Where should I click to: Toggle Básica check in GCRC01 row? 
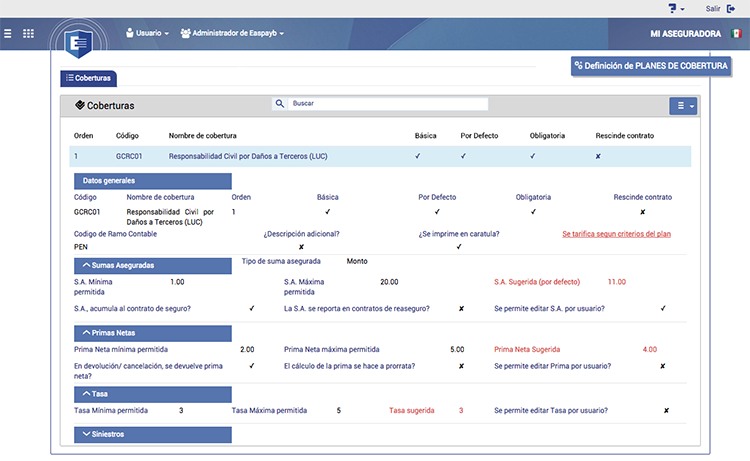pos(418,156)
